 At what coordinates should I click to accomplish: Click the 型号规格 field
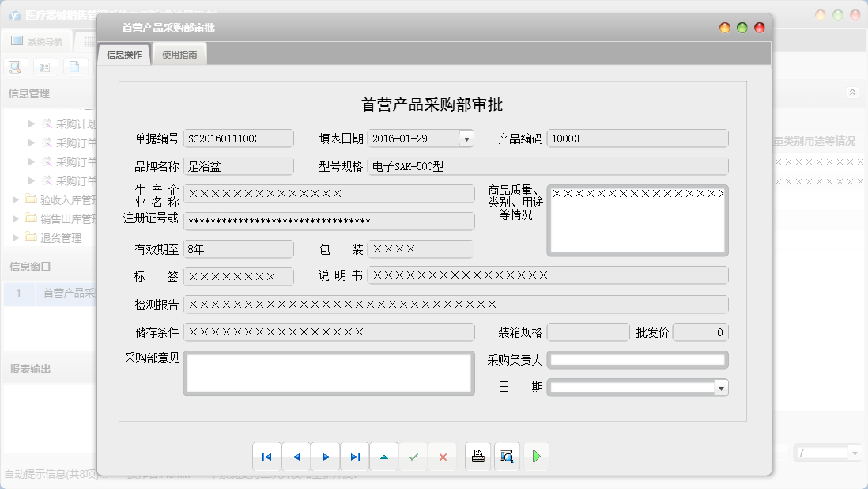pos(548,166)
